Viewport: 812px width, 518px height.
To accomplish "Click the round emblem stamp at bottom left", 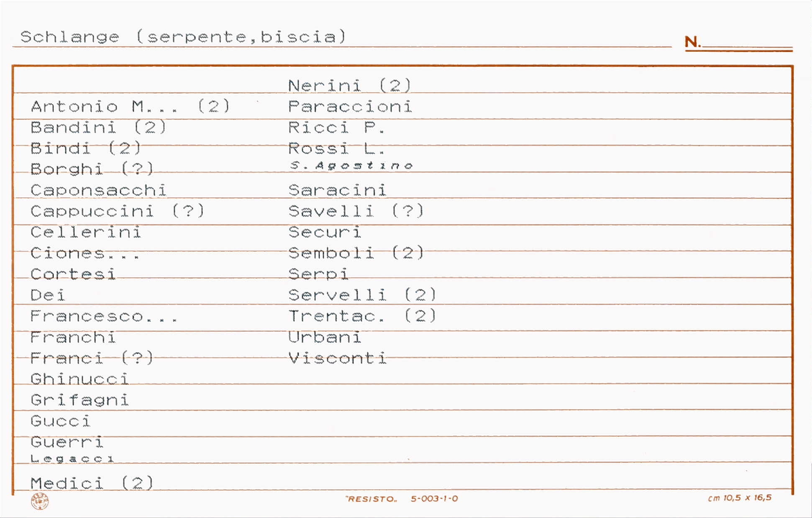I will (40, 501).
